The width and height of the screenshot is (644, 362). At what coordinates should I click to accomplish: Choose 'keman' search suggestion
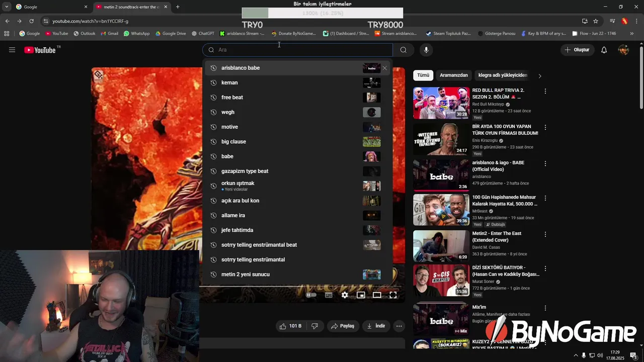(x=297, y=82)
